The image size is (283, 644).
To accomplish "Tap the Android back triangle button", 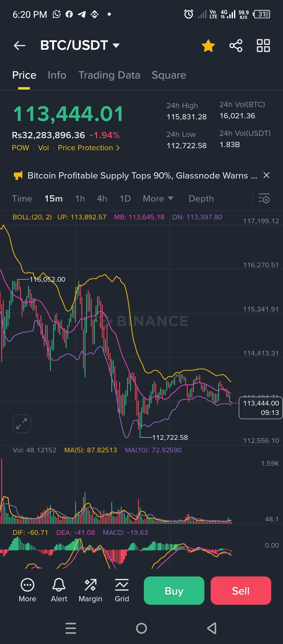I will [212, 628].
